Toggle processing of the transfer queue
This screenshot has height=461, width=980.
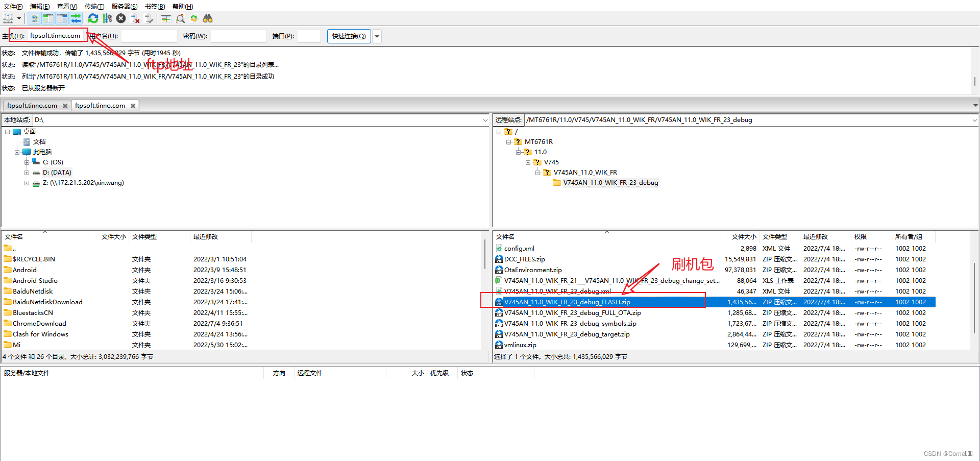[x=107, y=18]
